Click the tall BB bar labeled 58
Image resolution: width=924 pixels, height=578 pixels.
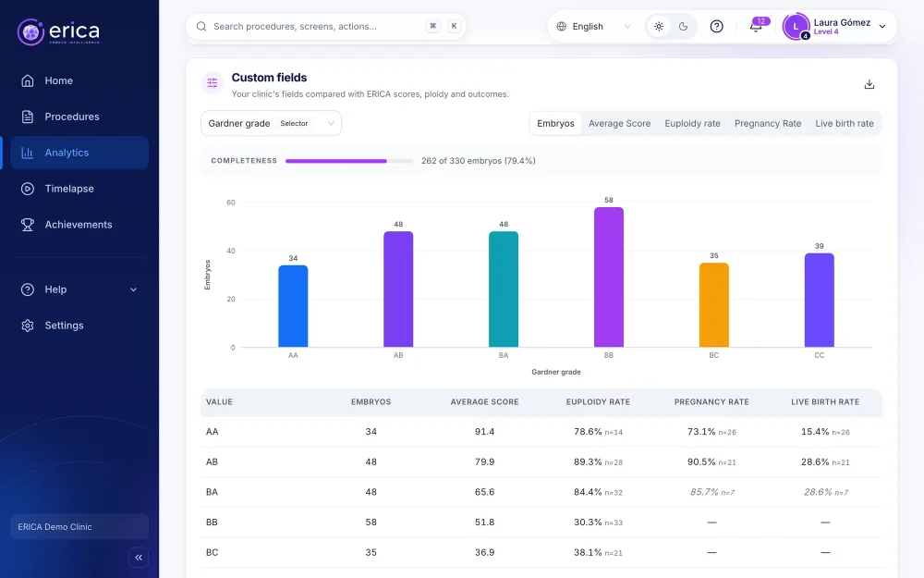click(x=609, y=277)
